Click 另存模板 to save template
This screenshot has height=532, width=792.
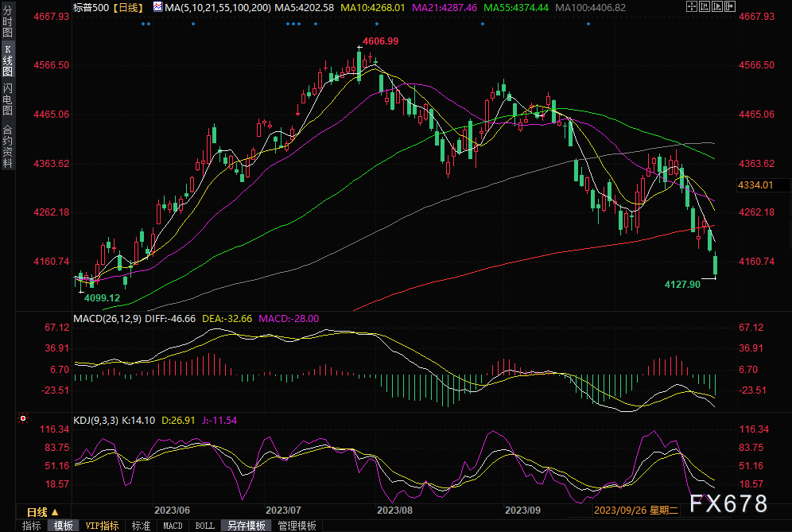point(247,526)
